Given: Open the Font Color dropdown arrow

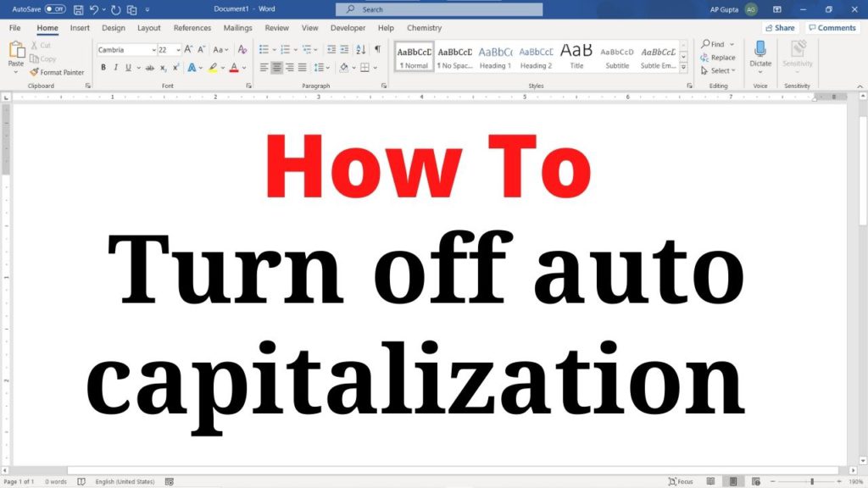Looking at the screenshot, I should (243, 66).
